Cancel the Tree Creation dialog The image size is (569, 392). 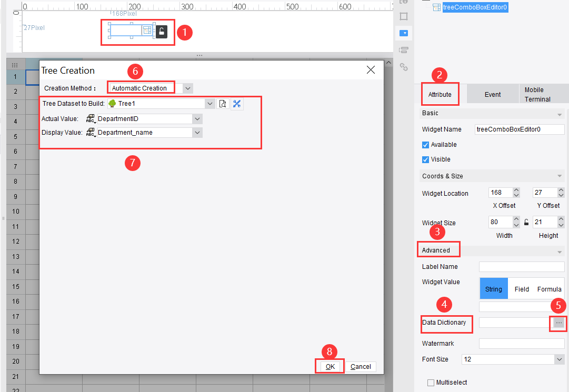pyautogui.click(x=361, y=366)
